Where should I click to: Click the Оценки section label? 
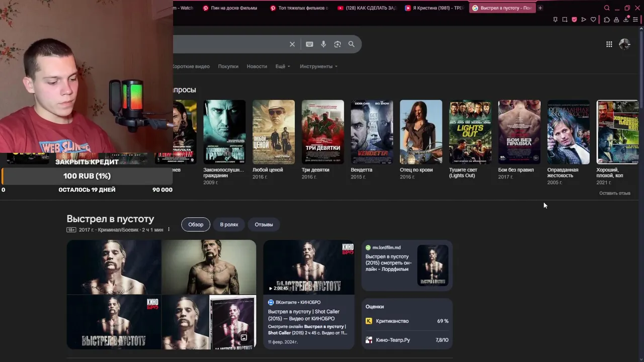tap(375, 307)
